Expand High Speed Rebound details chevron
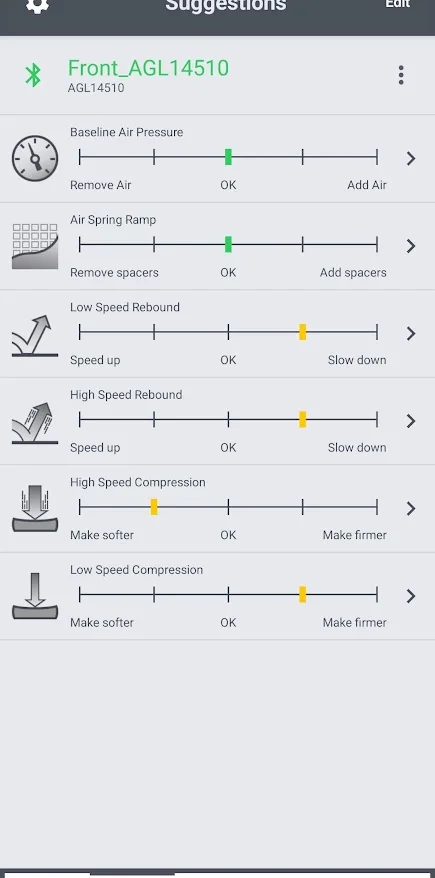Screen dimensions: 435x878 click(411, 421)
